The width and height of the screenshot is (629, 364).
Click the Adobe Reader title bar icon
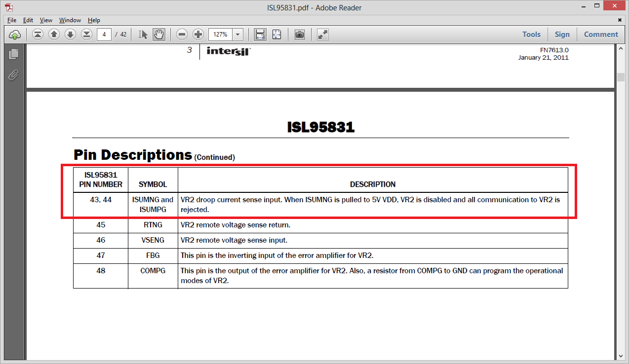tap(9, 7)
